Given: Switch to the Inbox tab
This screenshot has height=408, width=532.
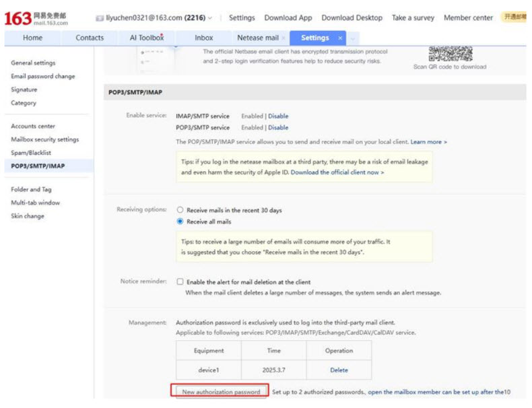Looking at the screenshot, I should (203, 38).
